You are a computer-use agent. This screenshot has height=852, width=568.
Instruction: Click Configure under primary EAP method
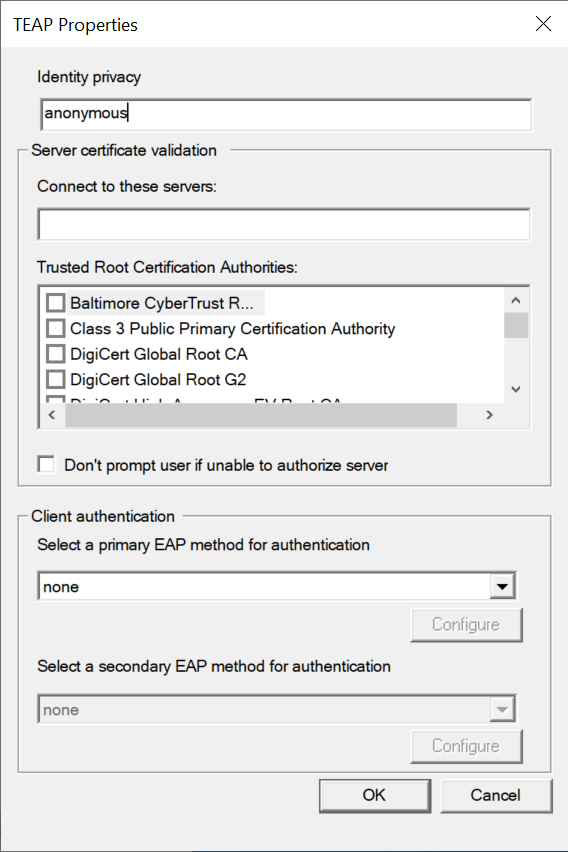tap(466, 625)
